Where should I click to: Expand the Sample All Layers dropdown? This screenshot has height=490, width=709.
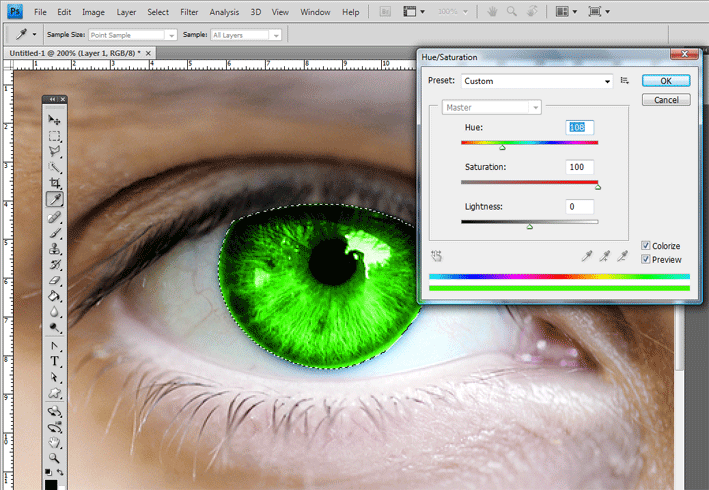point(246,35)
